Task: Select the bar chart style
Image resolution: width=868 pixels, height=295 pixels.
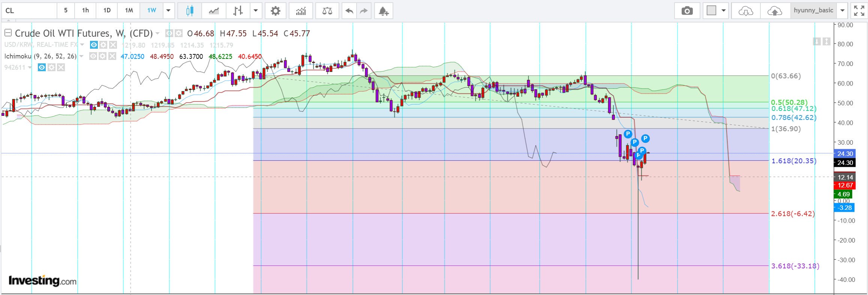Action: click(x=238, y=11)
